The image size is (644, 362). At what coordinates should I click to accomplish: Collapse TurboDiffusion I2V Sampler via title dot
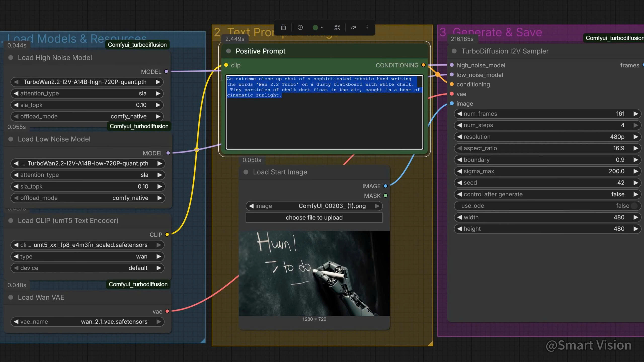pos(454,51)
